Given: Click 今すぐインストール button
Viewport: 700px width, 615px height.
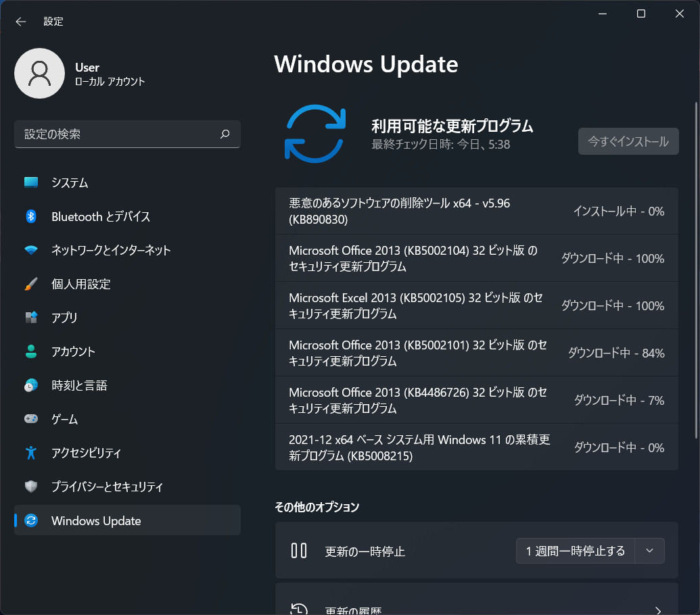Looking at the screenshot, I should [628, 141].
